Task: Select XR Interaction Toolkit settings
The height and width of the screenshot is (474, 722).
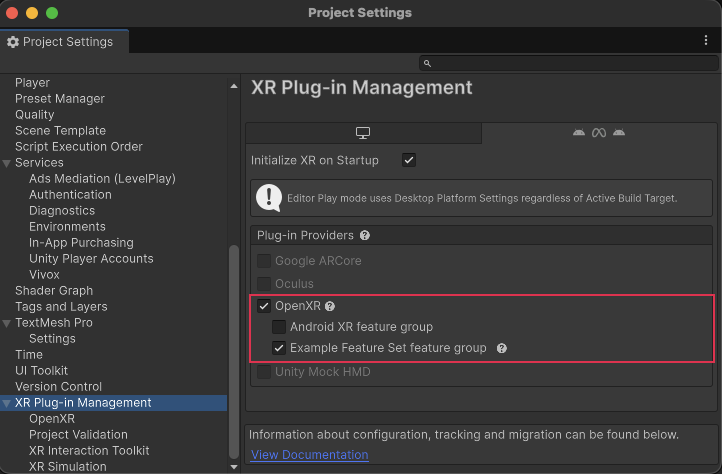Action: 89,451
